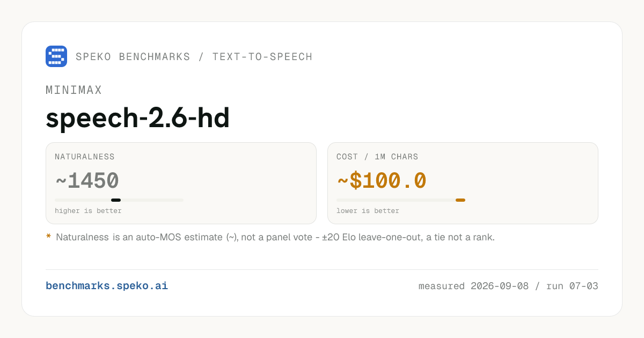This screenshot has width=644, height=338.
Task: Click the orange asterisk footnote marker
Action: tap(48, 237)
